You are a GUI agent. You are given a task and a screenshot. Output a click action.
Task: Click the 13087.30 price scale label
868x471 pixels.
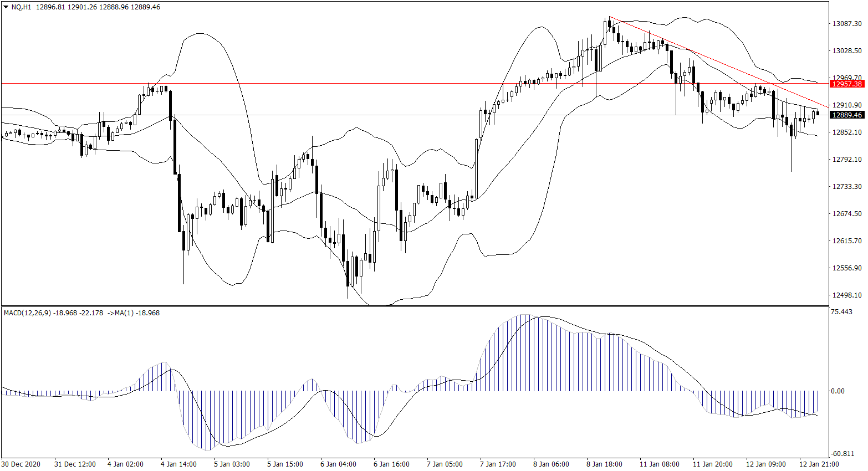tap(847, 24)
